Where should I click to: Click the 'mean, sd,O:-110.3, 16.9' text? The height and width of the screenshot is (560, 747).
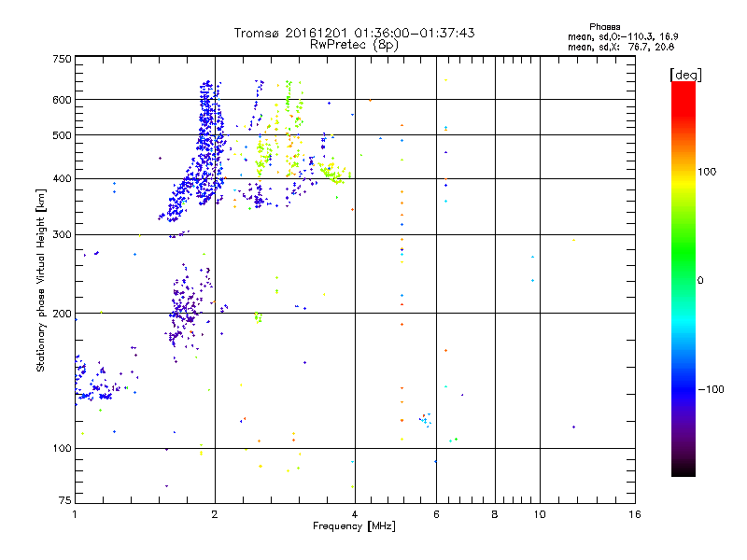click(623, 36)
